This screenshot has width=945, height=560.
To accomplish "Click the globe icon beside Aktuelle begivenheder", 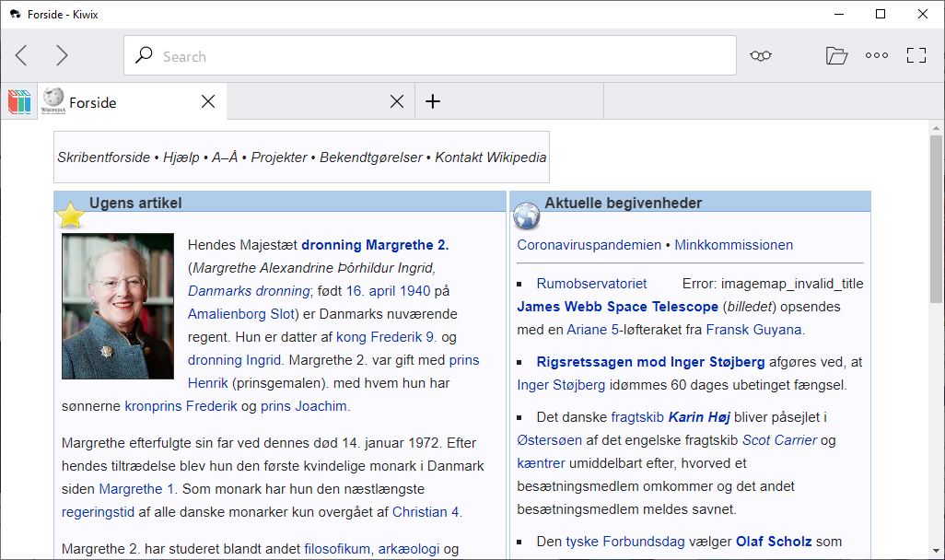I will pyautogui.click(x=526, y=216).
